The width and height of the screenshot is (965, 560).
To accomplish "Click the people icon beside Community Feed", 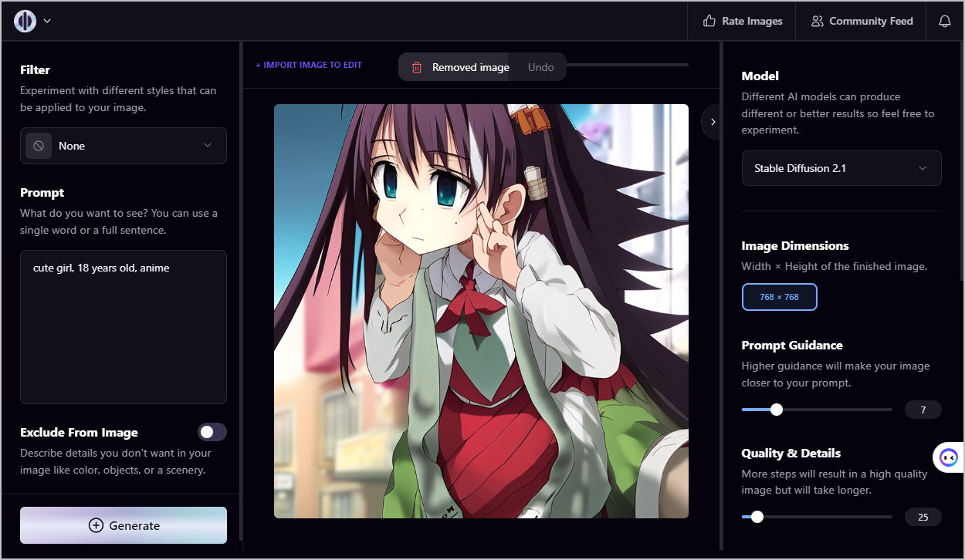I will [x=817, y=21].
